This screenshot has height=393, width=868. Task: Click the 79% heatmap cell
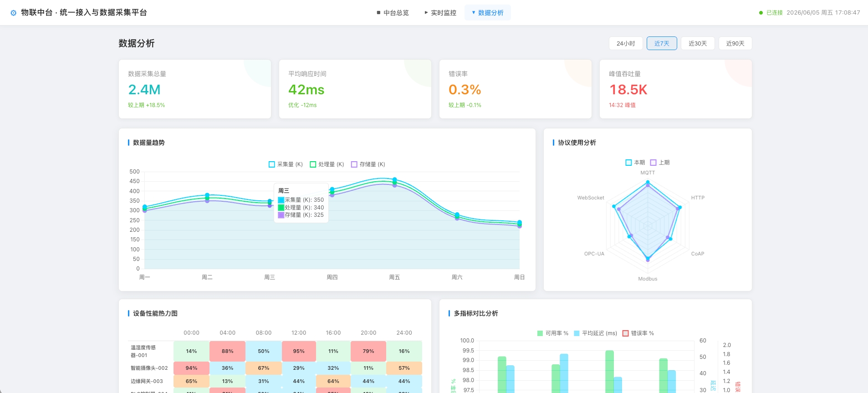click(368, 351)
